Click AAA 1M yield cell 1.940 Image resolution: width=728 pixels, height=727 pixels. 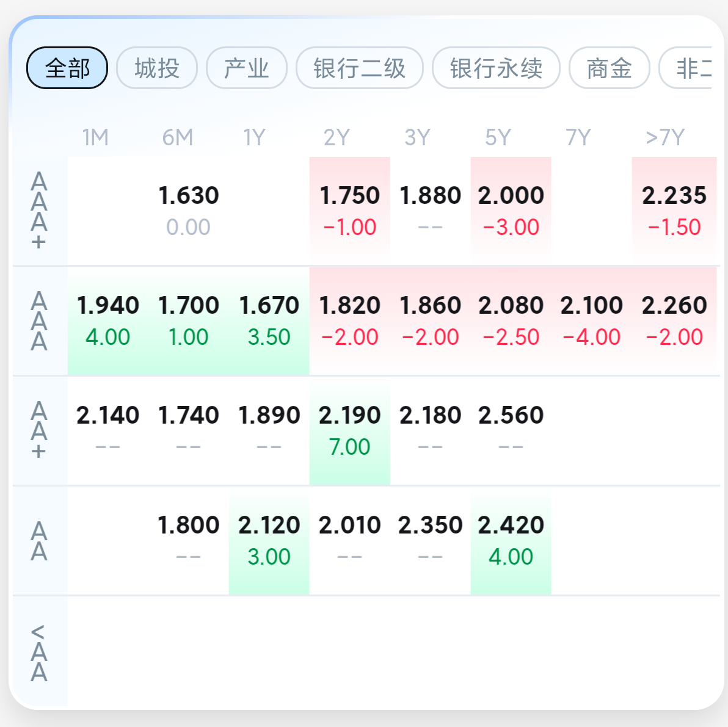[x=108, y=320]
